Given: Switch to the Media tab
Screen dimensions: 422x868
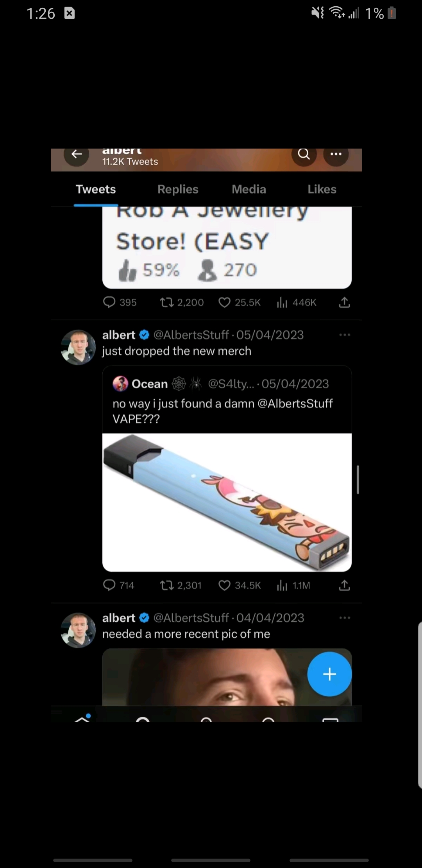Looking at the screenshot, I should 249,189.
